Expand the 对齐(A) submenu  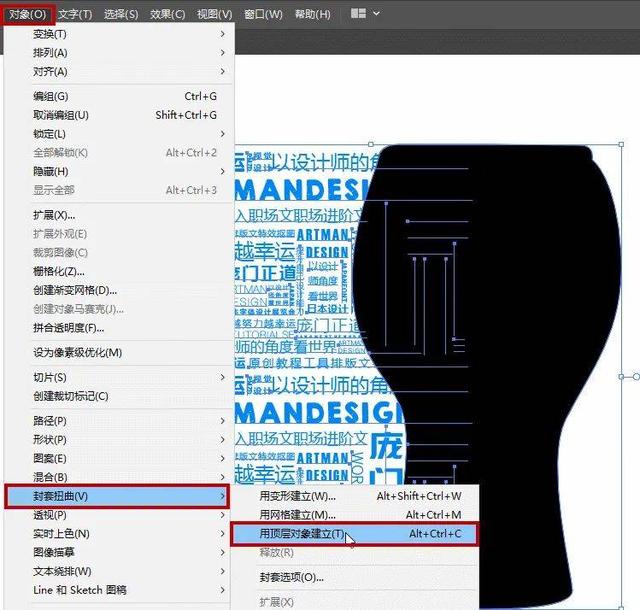[118, 71]
